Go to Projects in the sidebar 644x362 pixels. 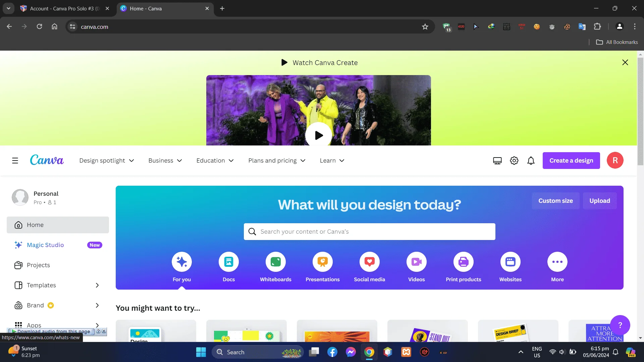click(x=58, y=265)
